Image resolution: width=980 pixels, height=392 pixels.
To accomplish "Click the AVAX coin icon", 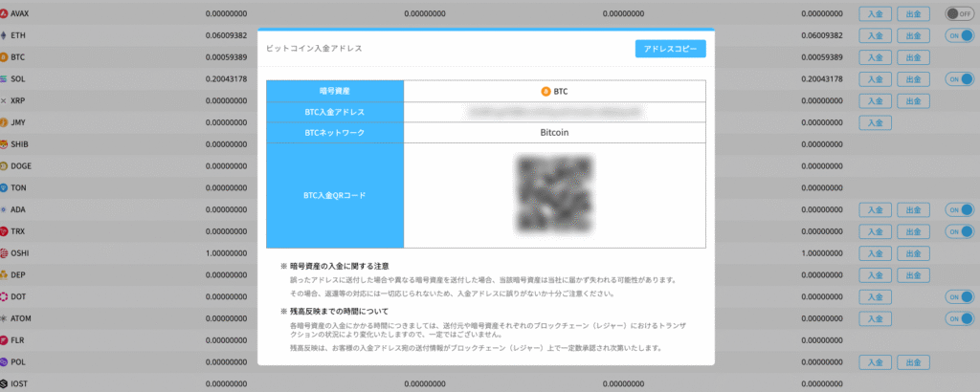I will (x=5, y=13).
